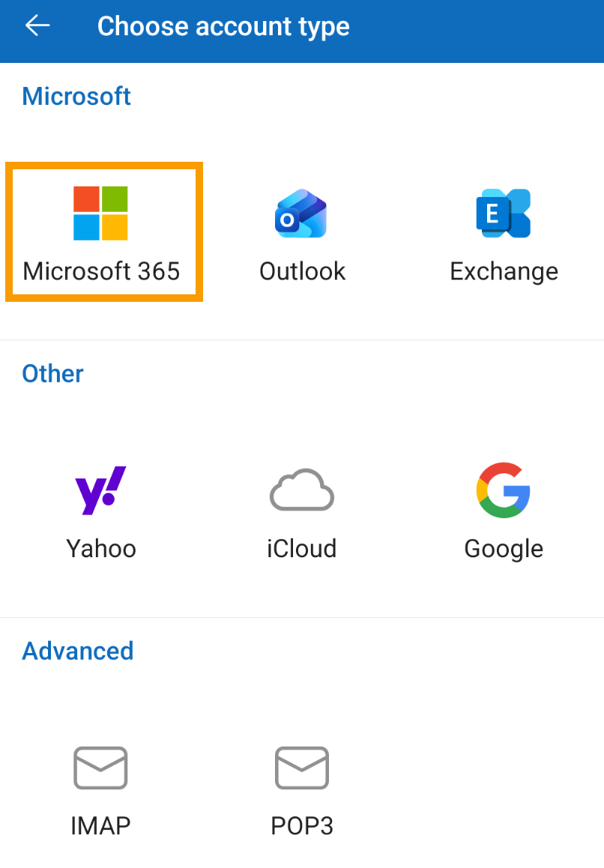Tap the Google G logo

point(503,491)
